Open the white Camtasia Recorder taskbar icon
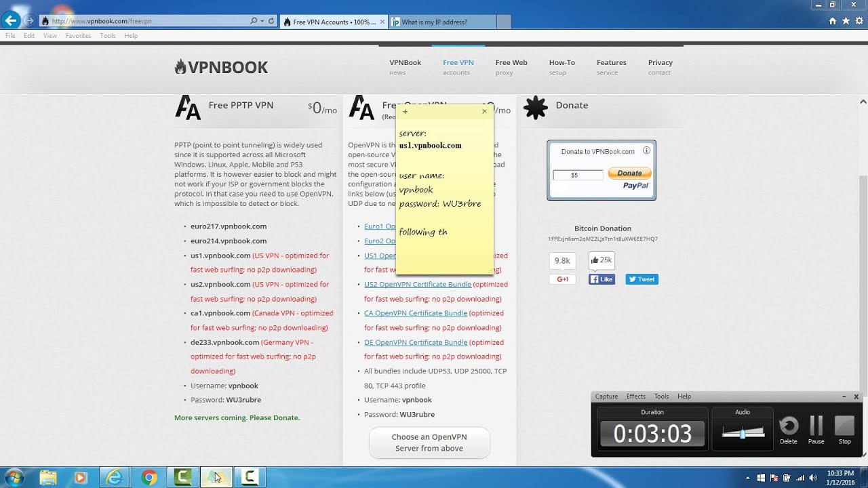This screenshot has height=488, width=868. click(250, 477)
